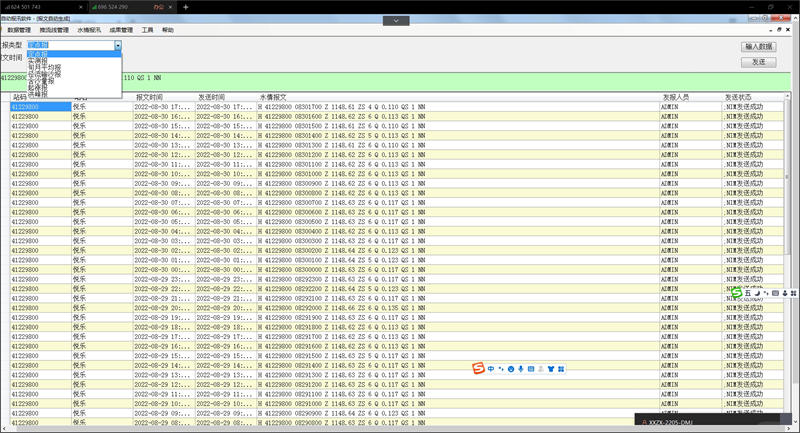This screenshot has width=800, height=433.
Task: Open the Sogou skin shirt icon
Action: pyautogui.click(x=551, y=369)
